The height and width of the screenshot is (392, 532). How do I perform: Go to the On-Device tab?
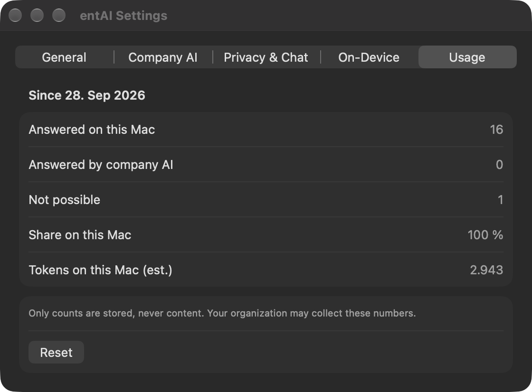(x=369, y=57)
